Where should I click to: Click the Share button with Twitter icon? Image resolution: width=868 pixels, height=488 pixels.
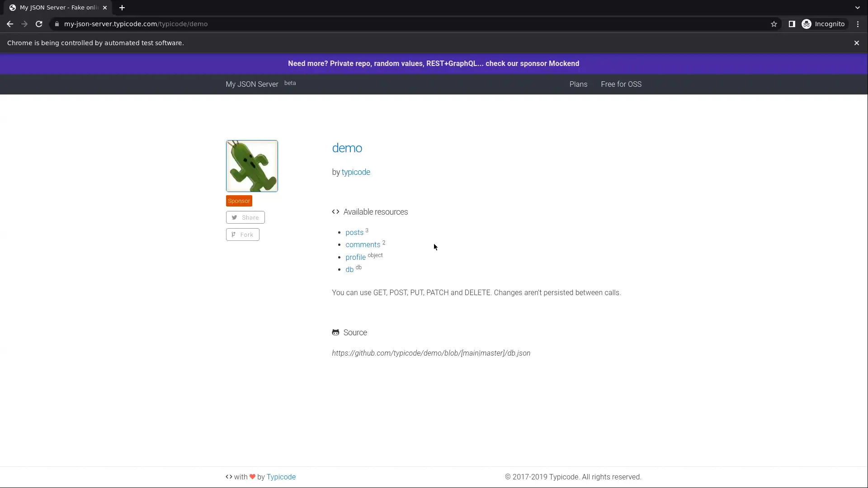click(x=245, y=217)
